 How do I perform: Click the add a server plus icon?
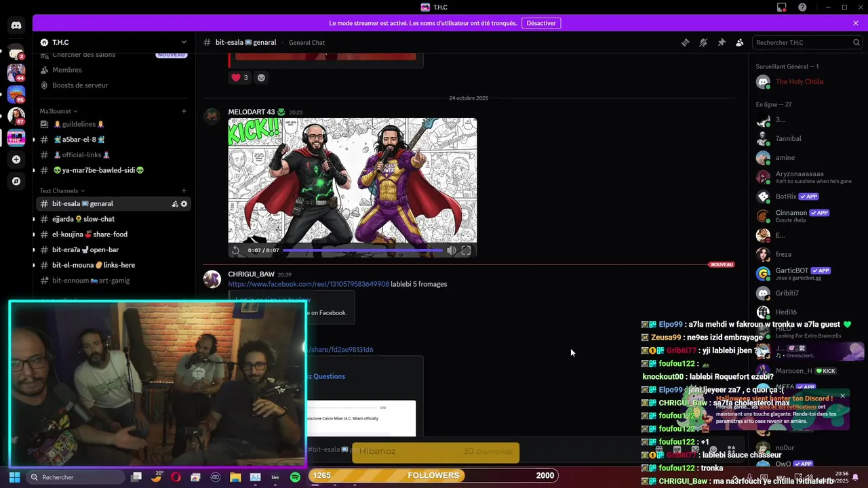click(x=16, y=159)
